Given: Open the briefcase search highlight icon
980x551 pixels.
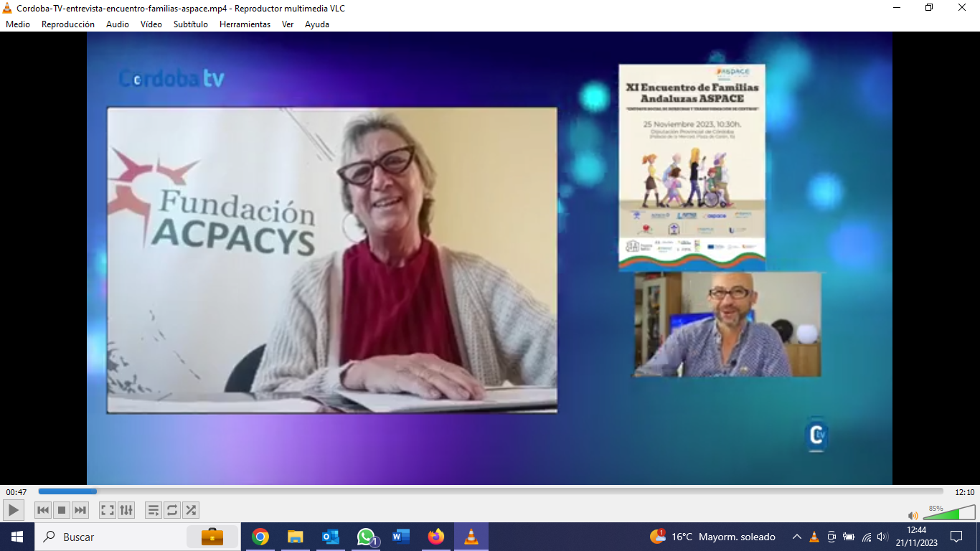Looking at the screenshot, I should (212, 537).
